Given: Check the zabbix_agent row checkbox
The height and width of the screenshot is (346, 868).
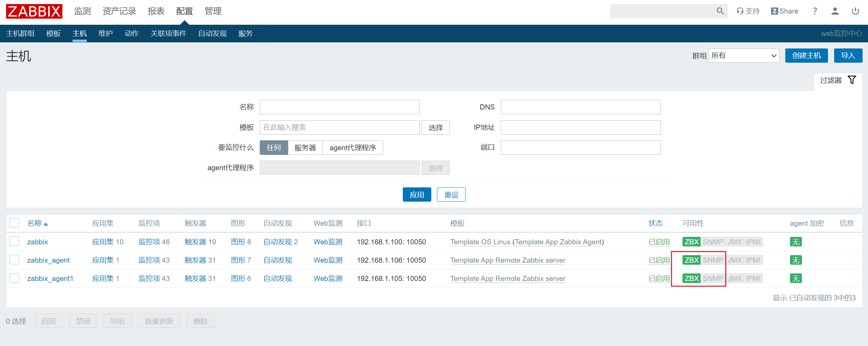Looking at the screenshot, I should [14, 260].
